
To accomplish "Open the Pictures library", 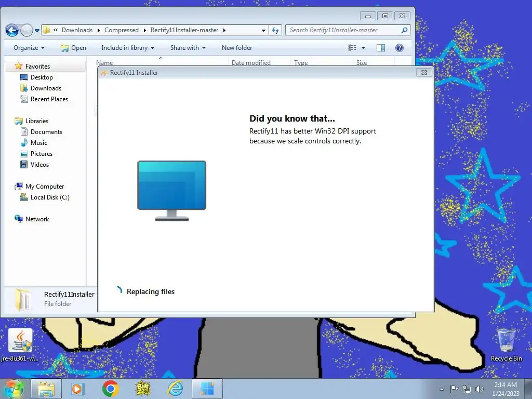I will point(42,154).
